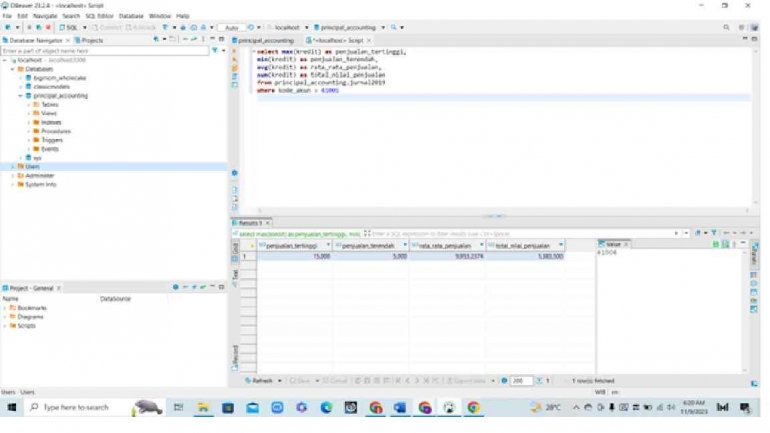Click the 5,383,500 result cell
The height and width of the screenshot is (433, 770).
click(525, 256)
